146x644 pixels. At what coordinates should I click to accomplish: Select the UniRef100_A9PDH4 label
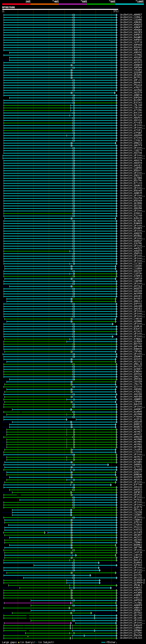[x=131, y=67]
